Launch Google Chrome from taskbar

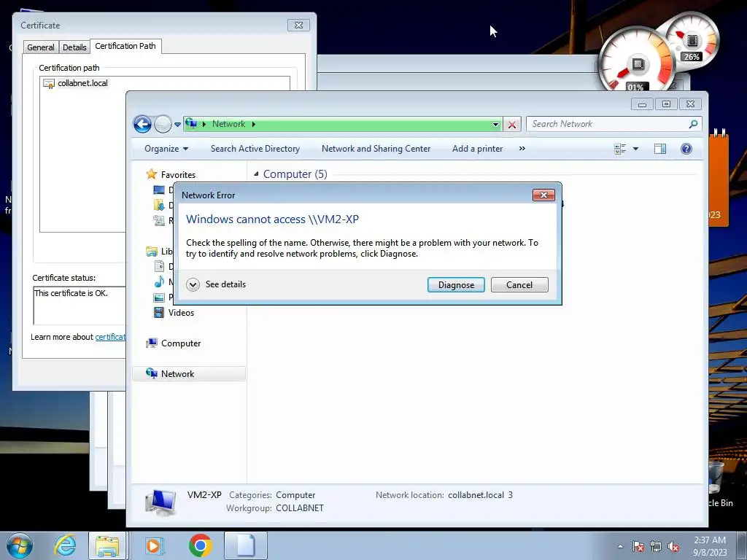[201, 545]
